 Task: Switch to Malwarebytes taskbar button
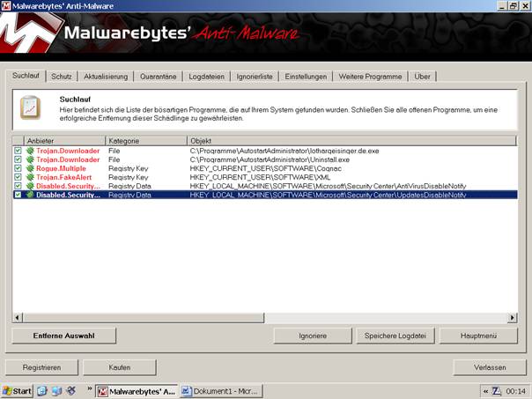point(137,392)
